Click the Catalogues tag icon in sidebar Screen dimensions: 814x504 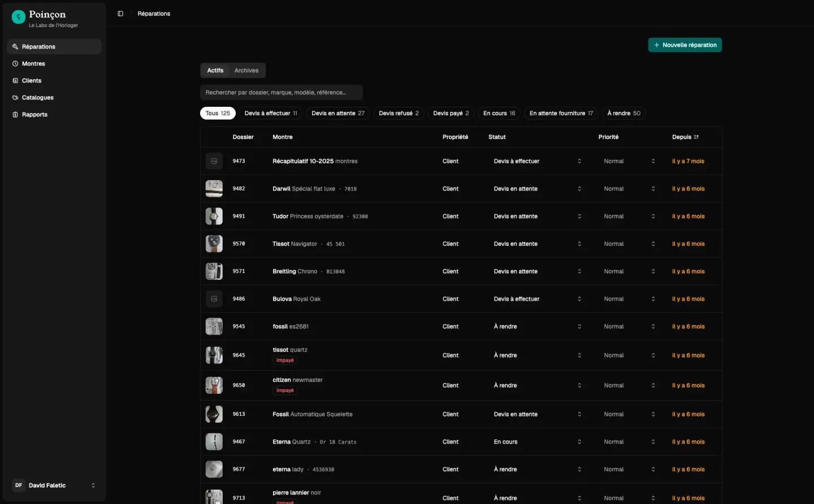[15, 98]
